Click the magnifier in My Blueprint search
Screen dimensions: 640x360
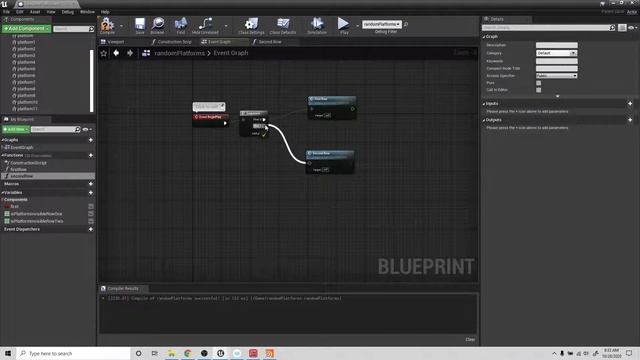[78, 129]
